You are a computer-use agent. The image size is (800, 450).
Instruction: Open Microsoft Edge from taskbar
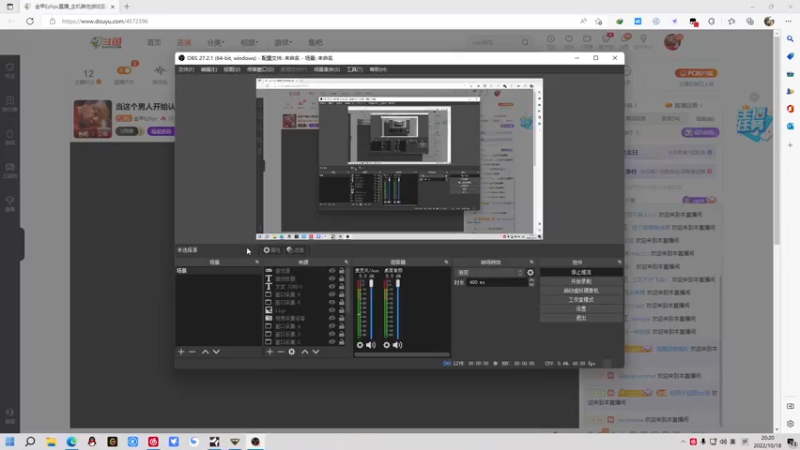click(x=71, y=441)
